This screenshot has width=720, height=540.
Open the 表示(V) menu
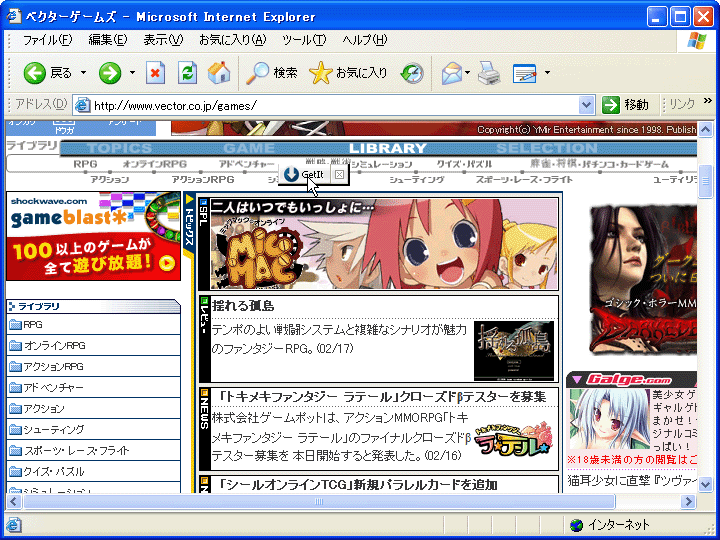163,40
